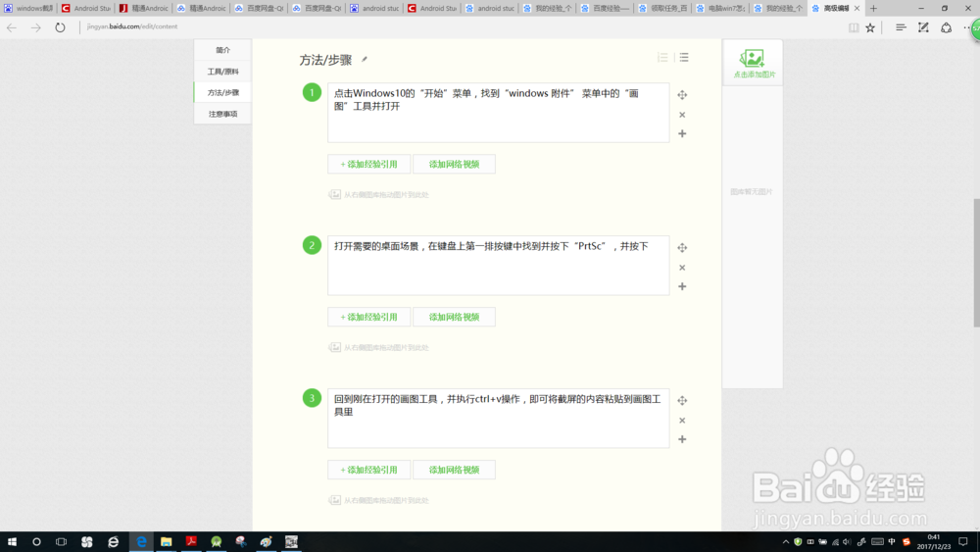Click 添加网络视频 under step 2
Screen dimensions: 980x552
455,317
